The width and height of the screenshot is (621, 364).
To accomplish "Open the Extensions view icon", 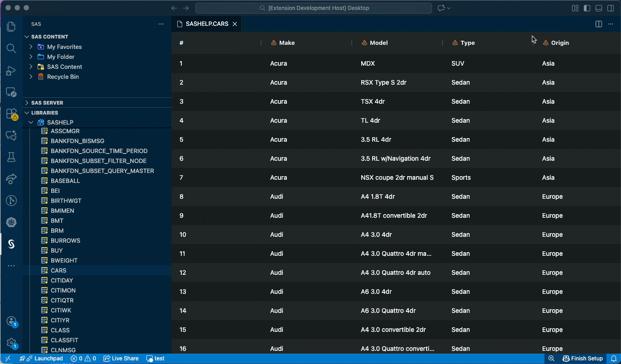I will (11, 114).
